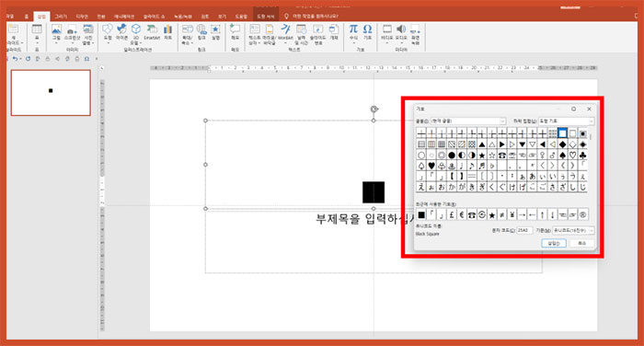Click the Zoom (확대/축소) ribbon icon
Viewport: 644px width, 346px height.
click(x=188, y=34)
